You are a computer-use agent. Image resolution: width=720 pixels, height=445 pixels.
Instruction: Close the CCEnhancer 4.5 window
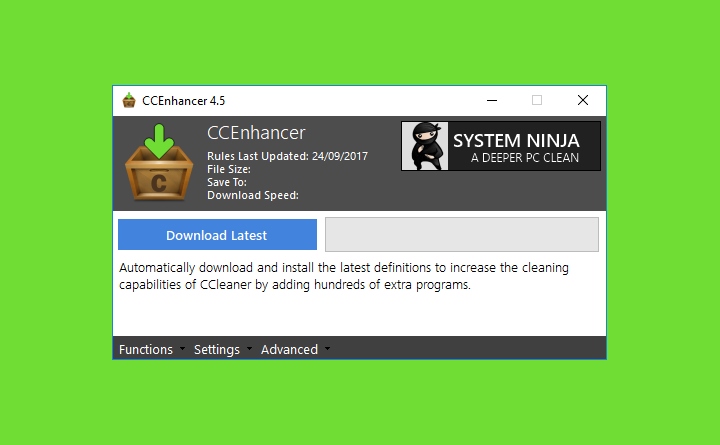tap(583, 100)
